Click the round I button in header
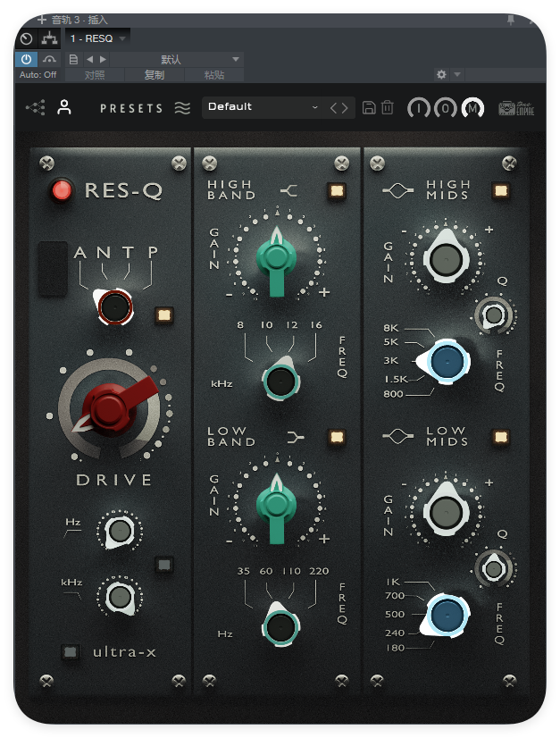The image size is (560, 738). pos(418,108)
